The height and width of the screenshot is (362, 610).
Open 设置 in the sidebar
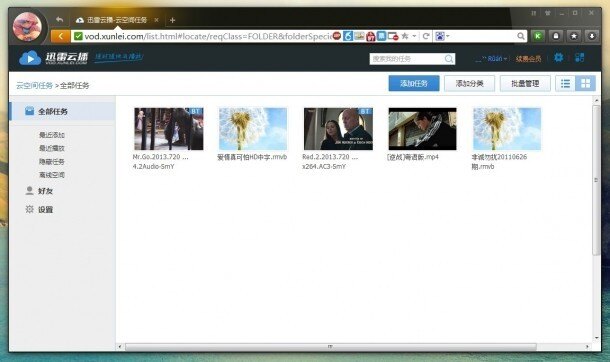coord(39,210)
